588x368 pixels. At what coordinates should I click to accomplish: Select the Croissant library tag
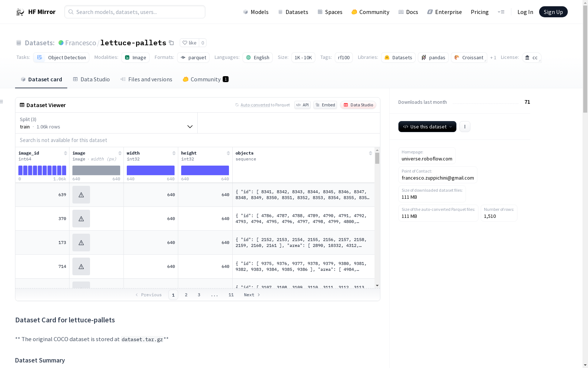pyautogui.click(x=469, y=57)
